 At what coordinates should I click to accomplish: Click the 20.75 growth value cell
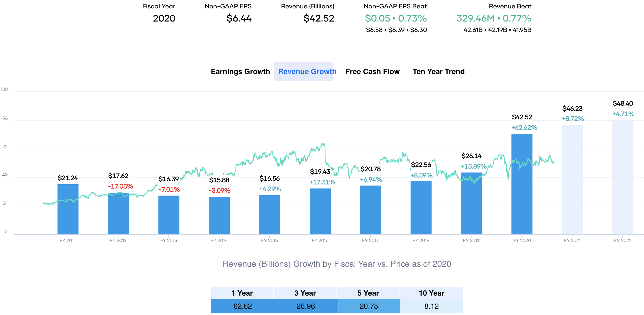click(x=368, y=306)
